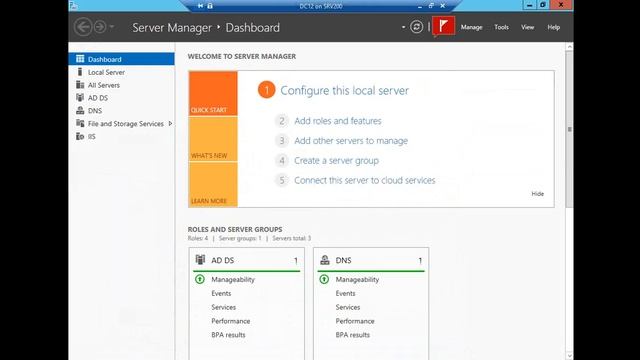This screenshot has height=360, width=640.
Task: Expand File and Storage Services arrow
Action: tap(170, 123)
